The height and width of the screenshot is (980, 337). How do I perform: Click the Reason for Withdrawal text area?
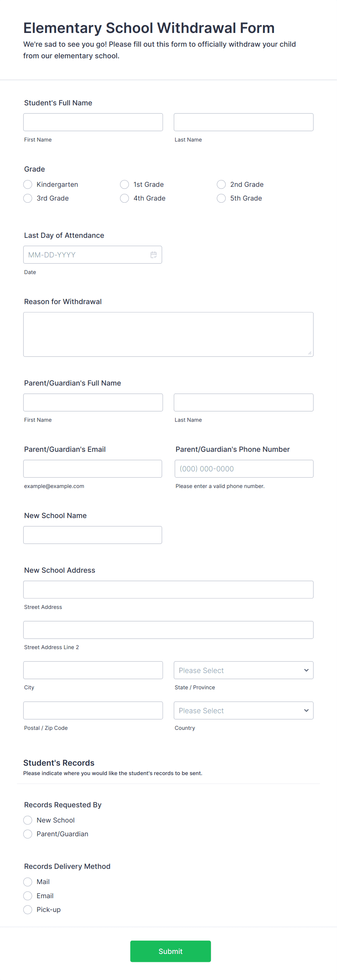[x=168, y=334]
